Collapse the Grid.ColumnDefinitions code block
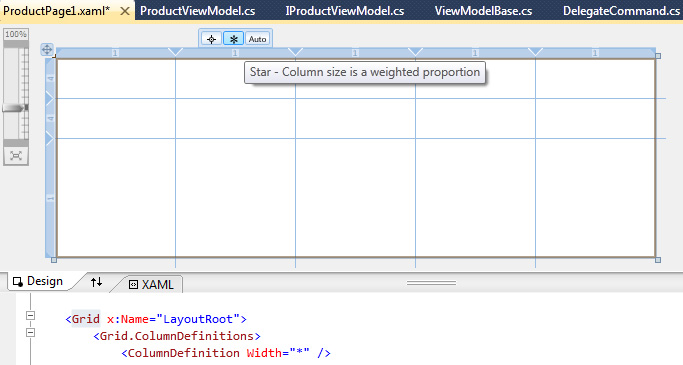The height and width of the screenshot is (365, 683). click(30, 332)
